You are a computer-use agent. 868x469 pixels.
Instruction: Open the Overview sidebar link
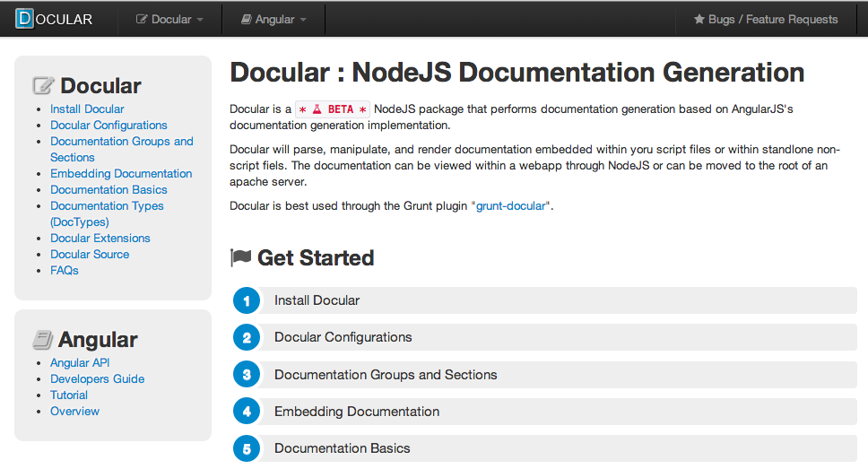(x=74, y=411)
